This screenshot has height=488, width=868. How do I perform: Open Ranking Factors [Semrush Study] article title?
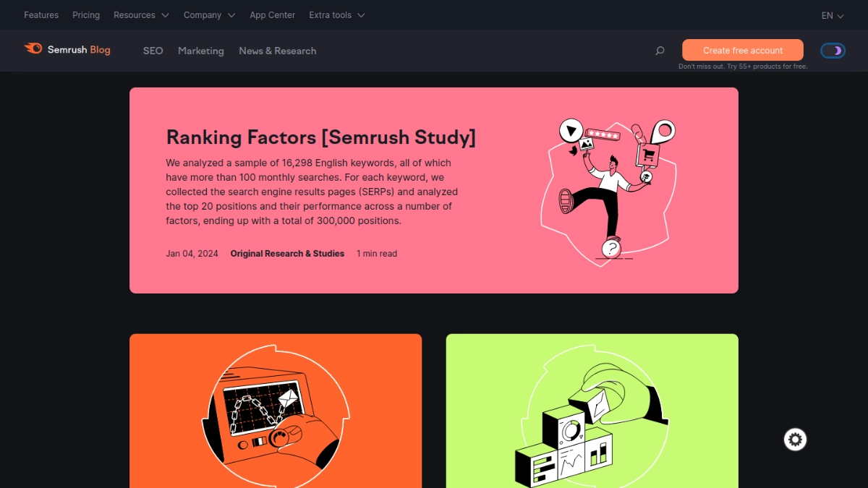(x=321, y=137)
